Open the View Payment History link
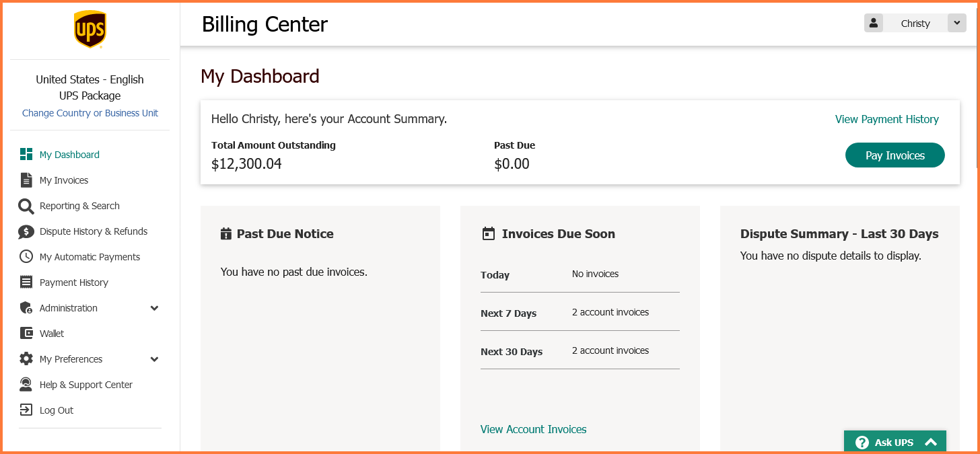The image size is (980, 454). [887, 119]
